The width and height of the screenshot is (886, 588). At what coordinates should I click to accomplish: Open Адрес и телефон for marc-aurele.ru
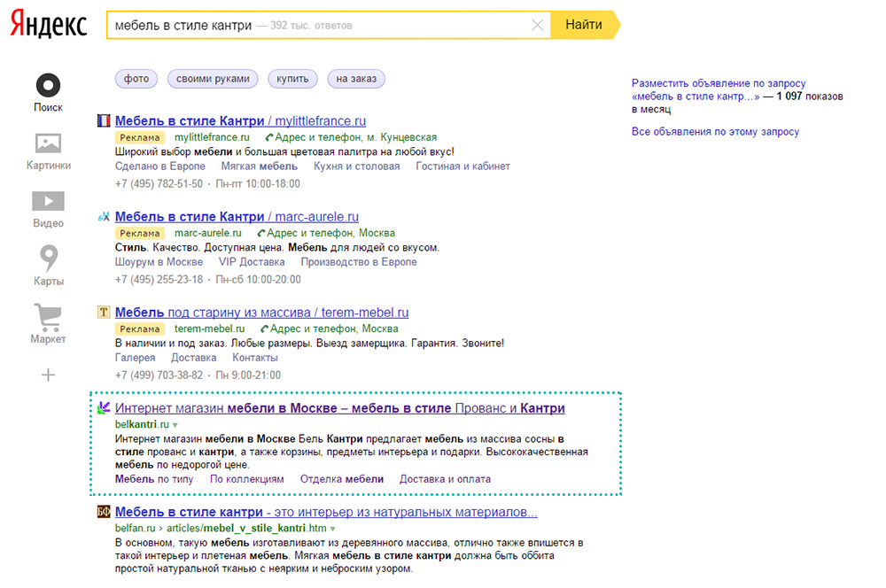(x=326, y=233)
